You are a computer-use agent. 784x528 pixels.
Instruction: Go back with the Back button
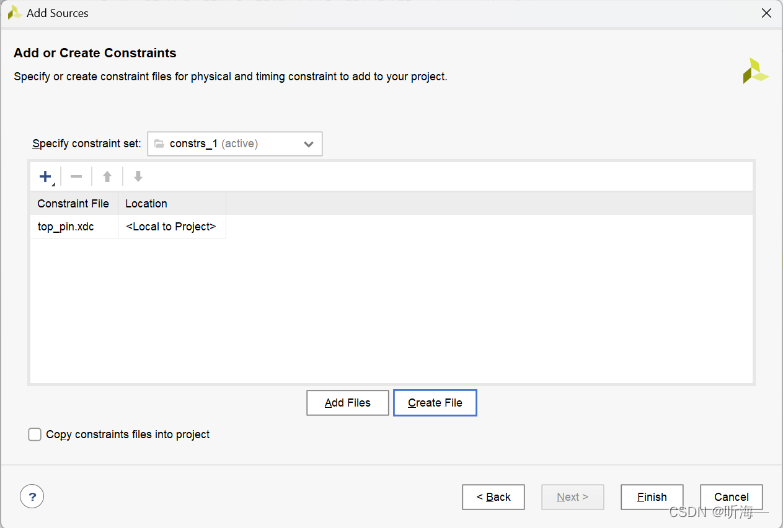pyautogui.click(x=493, y=497)
